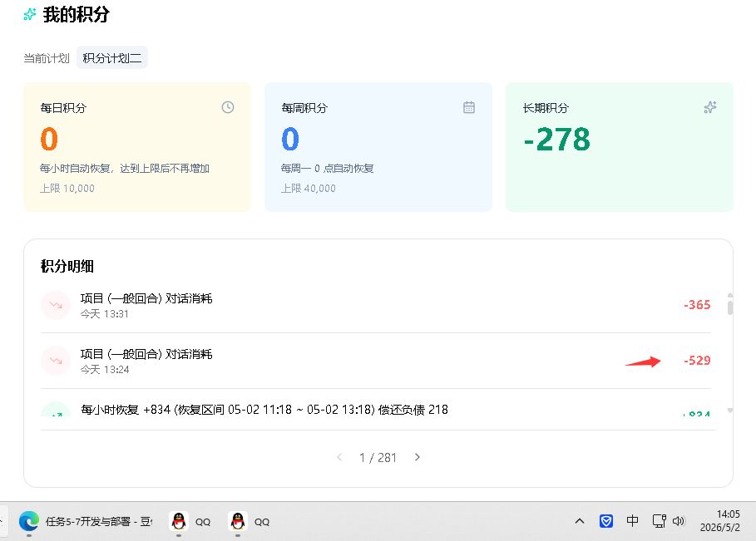The width and height of the screenshot is (756, 541).
Task: Select the 对话消耗 record at 今天 13:24
Action: [376, 361]
